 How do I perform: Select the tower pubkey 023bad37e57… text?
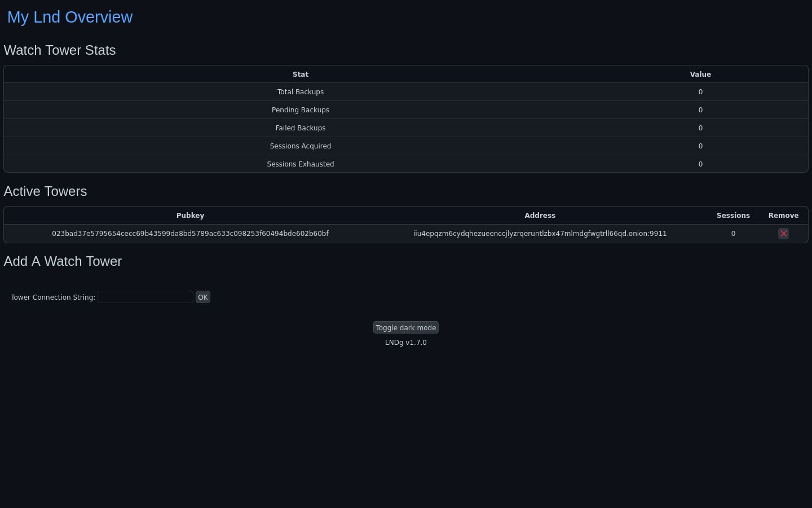[190, 234]
